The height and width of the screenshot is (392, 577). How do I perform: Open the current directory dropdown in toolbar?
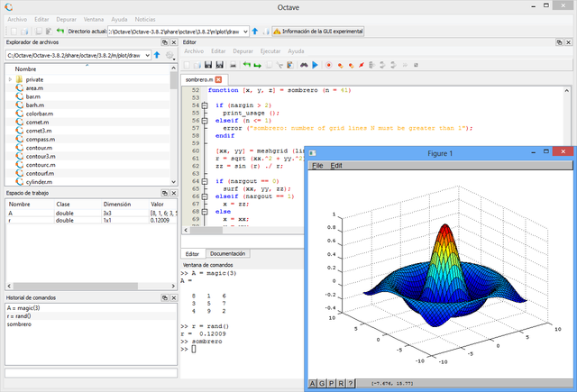pyautogui.click(x=243, y=31)
